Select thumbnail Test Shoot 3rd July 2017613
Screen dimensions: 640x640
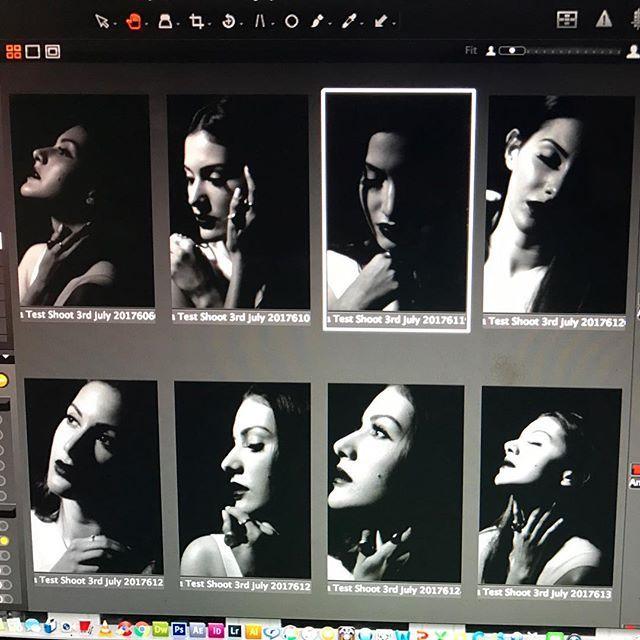click(548, 486)
